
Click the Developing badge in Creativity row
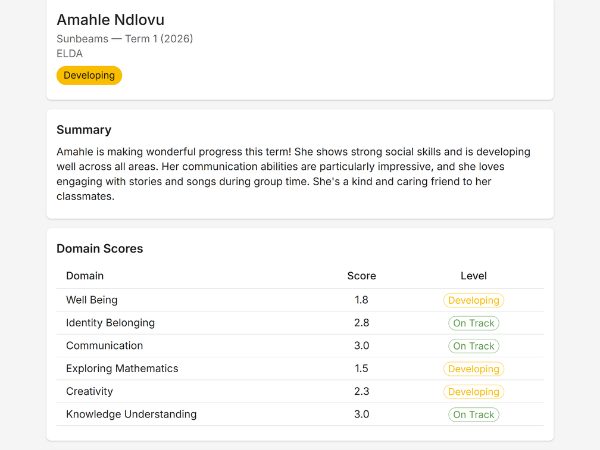(473, 392)
